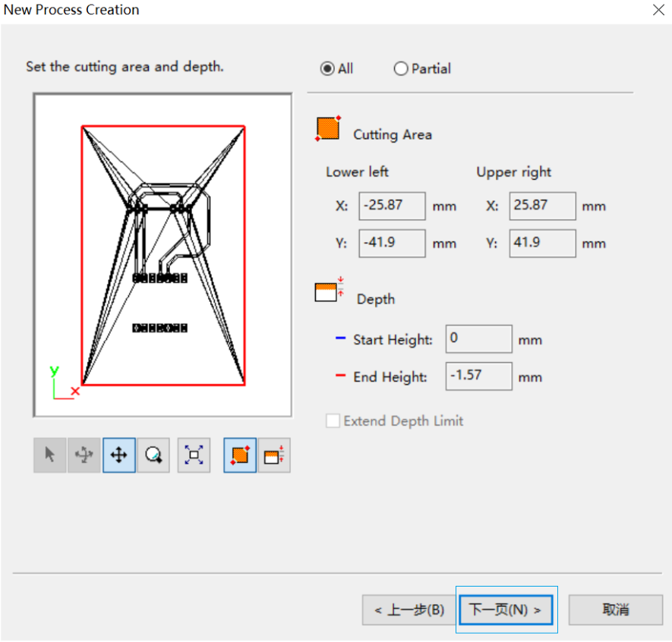Click the Lower left Y field
The image size is (672, 642).
point(392,244)
